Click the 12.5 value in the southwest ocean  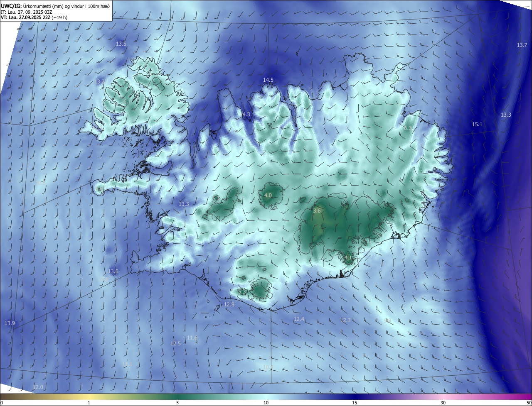coord(175,343)
